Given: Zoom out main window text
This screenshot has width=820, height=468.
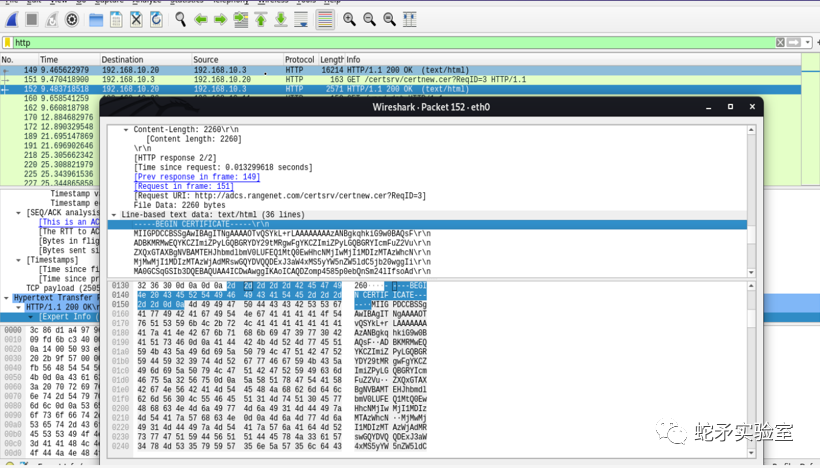Looking at the screenshot, I should 369,20.
